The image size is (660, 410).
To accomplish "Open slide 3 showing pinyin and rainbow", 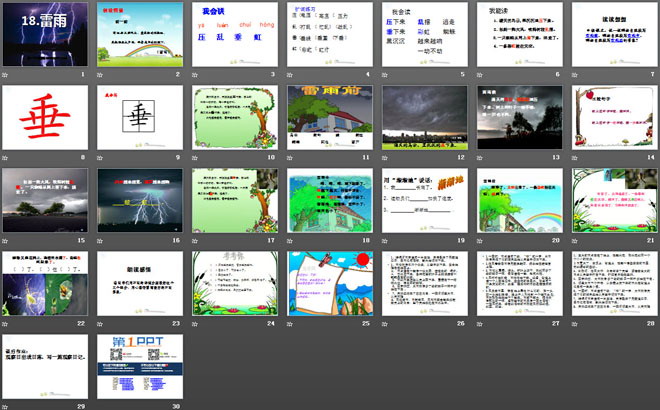I will 233,34.
